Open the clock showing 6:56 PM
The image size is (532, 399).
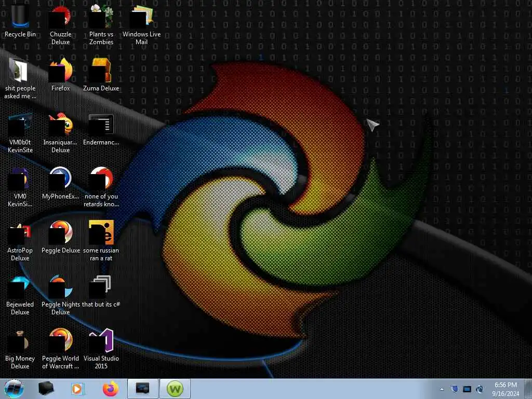tap(506, 389)
